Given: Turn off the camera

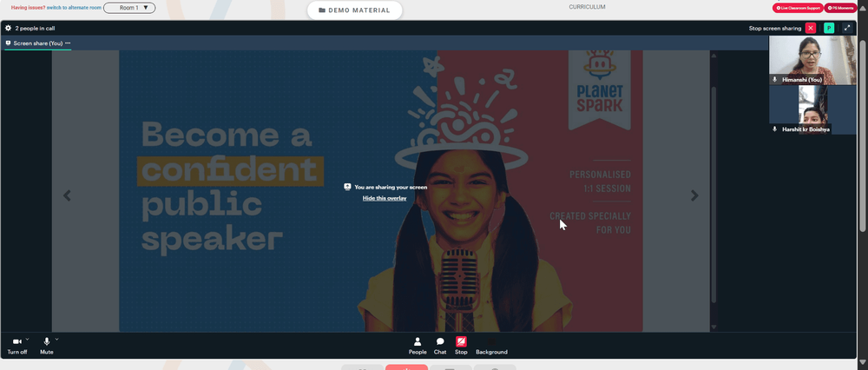Looking at the screenshot, I should point(16,347).
